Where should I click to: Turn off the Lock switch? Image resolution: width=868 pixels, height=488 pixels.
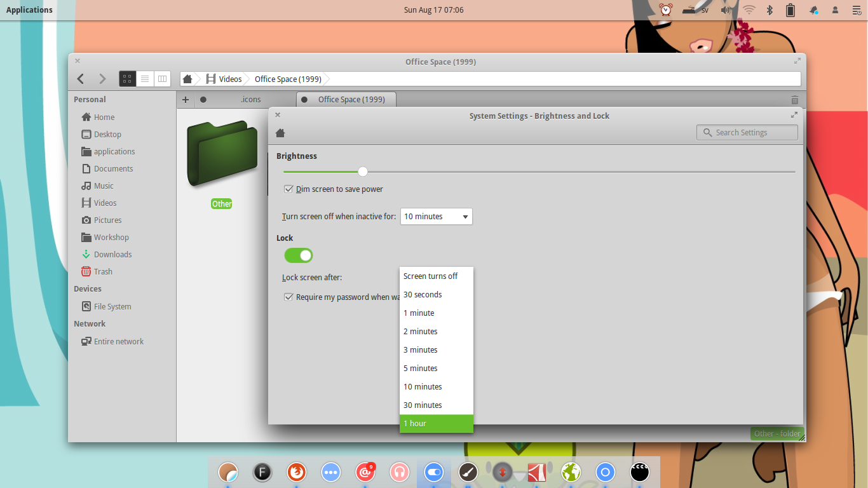coord(299,255)
